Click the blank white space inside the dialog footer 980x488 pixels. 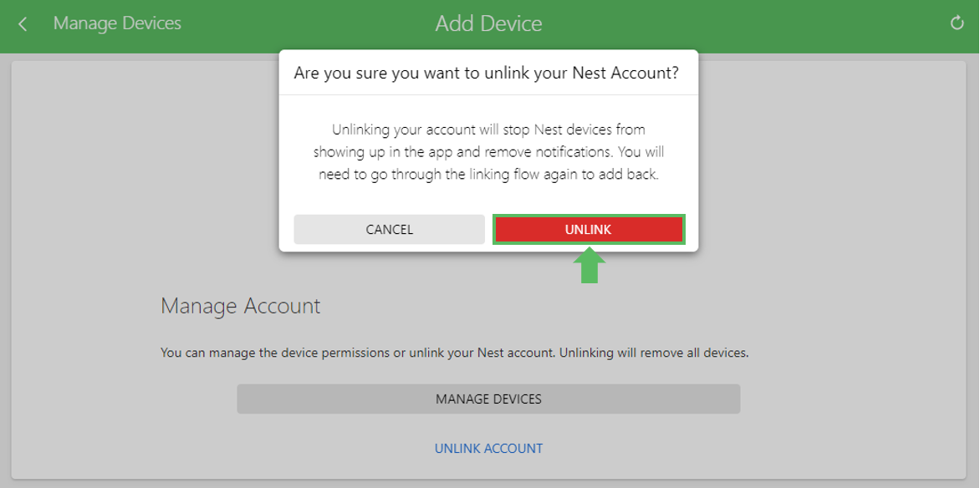coord(489,199)
